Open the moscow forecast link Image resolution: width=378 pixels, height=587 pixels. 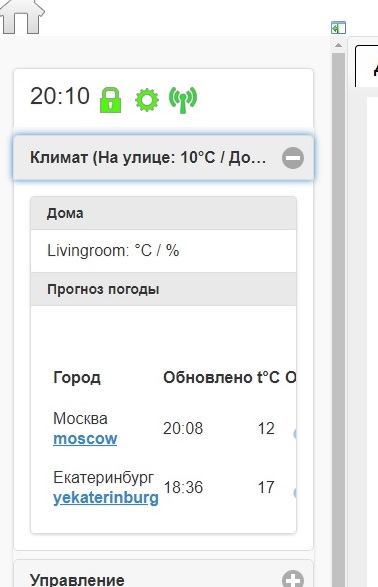pos(85,439)
